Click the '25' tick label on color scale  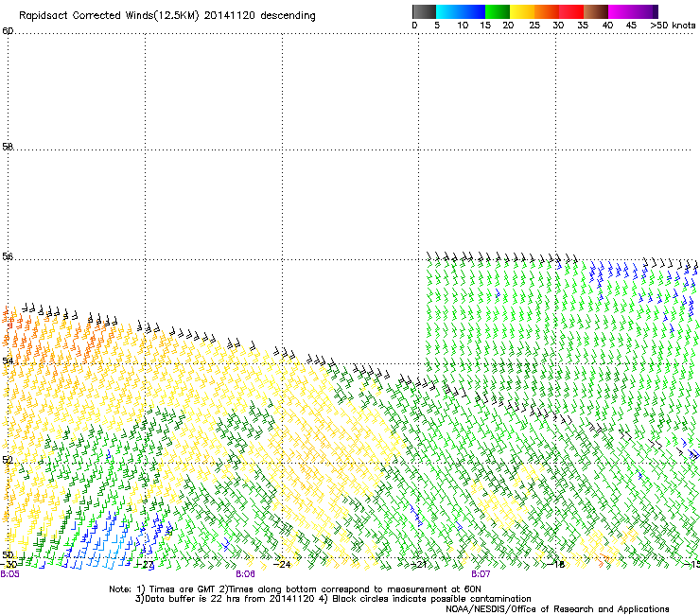[534, 26]
